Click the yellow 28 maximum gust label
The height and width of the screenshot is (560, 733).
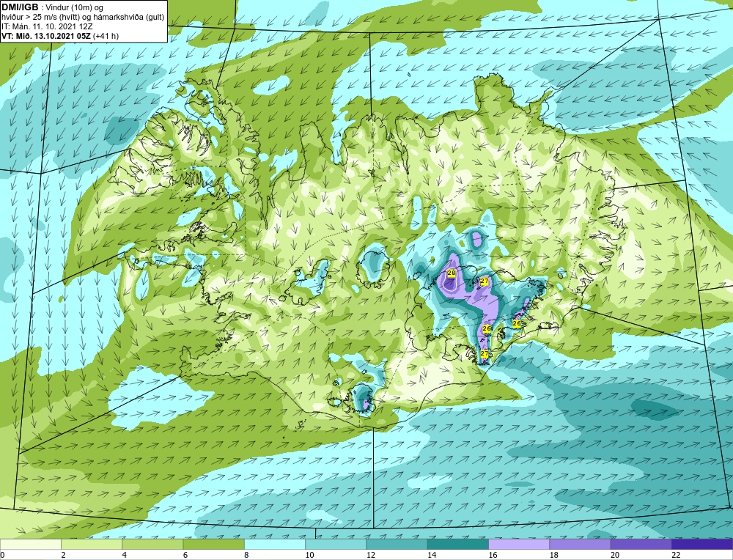pyautogui.click(x=451, y=273)
